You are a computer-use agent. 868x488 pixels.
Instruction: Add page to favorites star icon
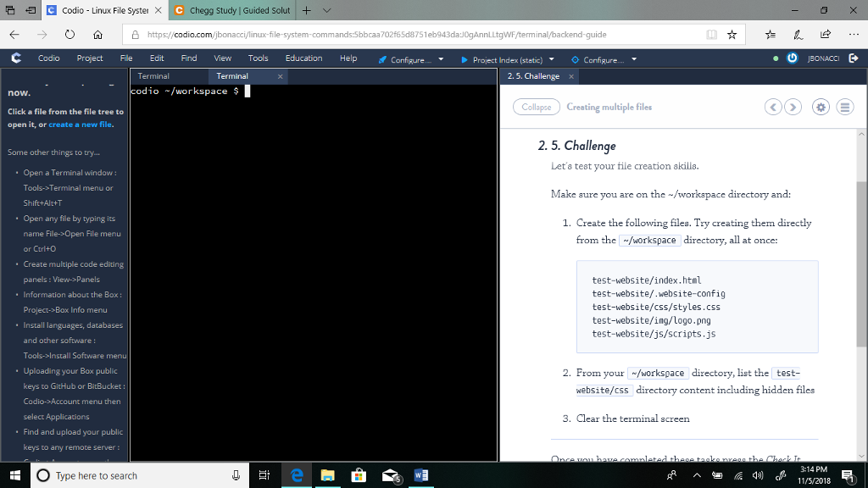click(732, 34)
